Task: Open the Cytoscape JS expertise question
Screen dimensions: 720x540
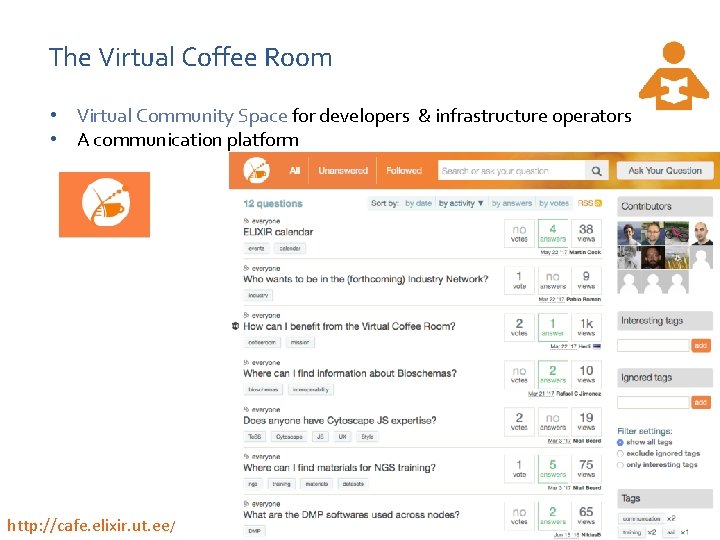Action: pos(340,420)
